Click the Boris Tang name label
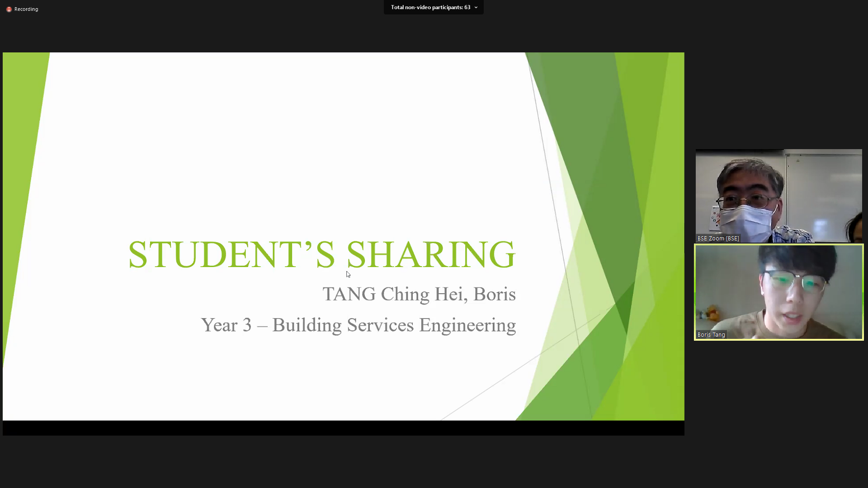The width and height of the screenshot is (868, 488). pyautogui.click(x=711, y=335)
